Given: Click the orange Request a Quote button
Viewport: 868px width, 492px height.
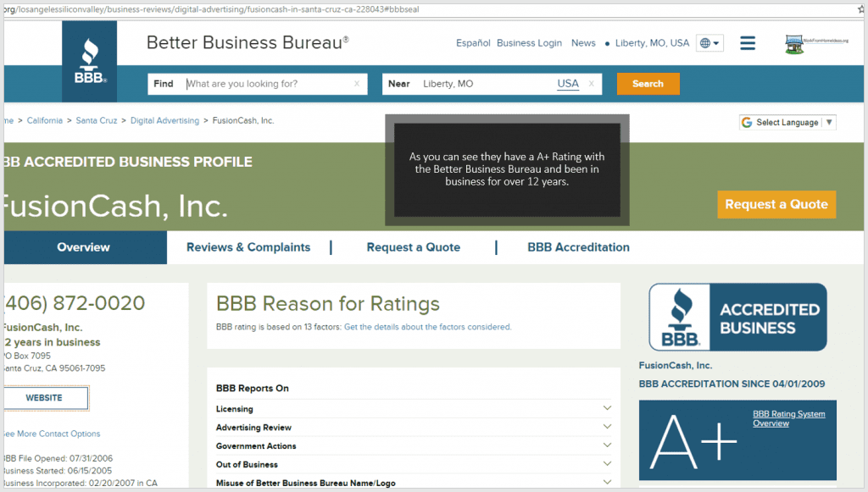Looking at the screenshot, I should coord(776,204).
